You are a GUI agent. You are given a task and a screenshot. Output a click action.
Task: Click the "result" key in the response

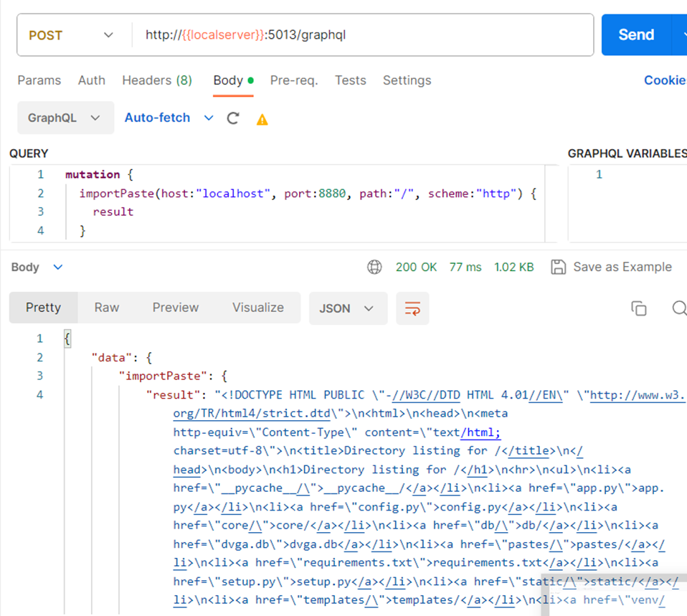point(173,395)
